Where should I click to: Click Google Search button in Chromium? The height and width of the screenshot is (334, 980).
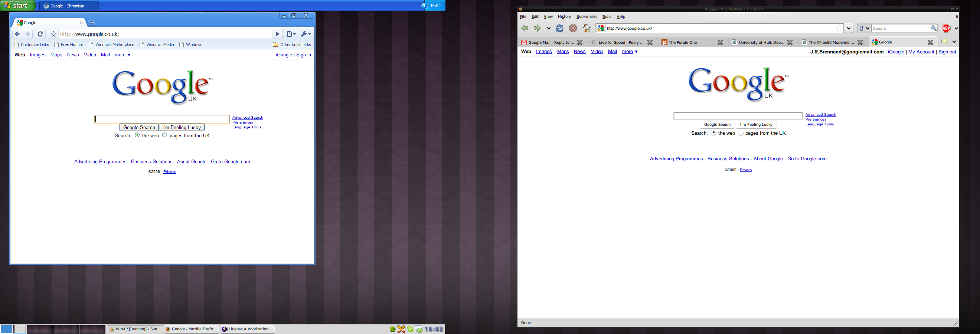pyautogui.click(x=139, y=127)
